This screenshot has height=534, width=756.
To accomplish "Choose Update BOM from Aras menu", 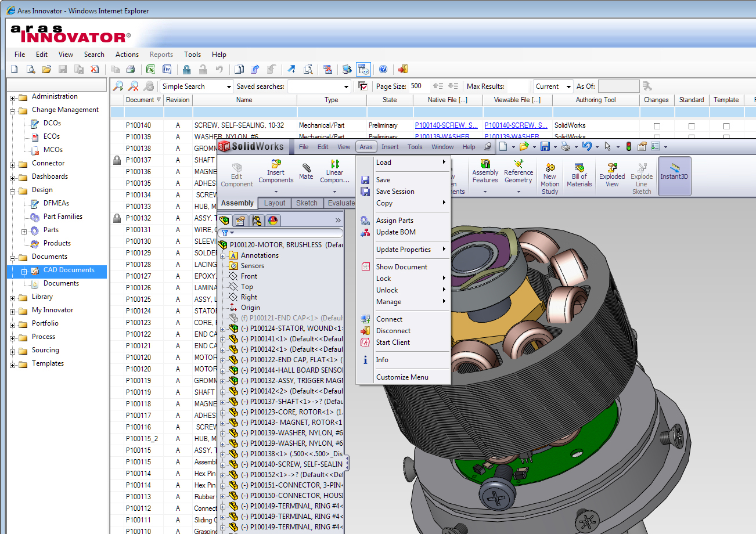I will point(395,232).
